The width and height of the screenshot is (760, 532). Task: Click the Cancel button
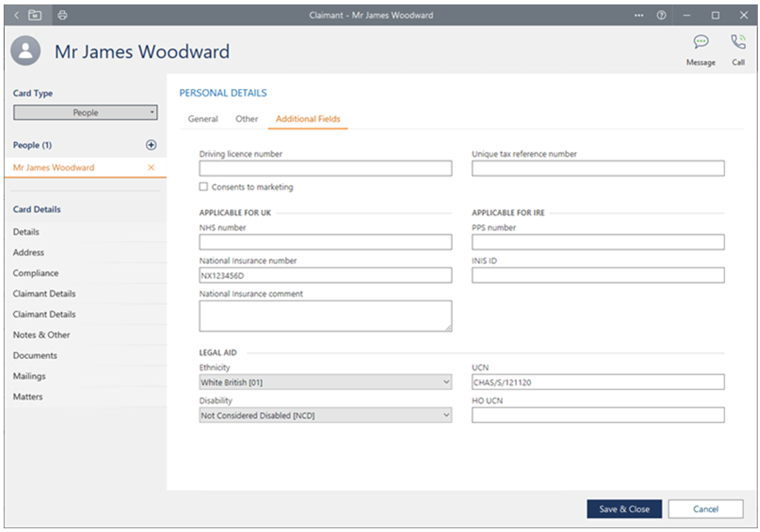(x=705, y=509)
